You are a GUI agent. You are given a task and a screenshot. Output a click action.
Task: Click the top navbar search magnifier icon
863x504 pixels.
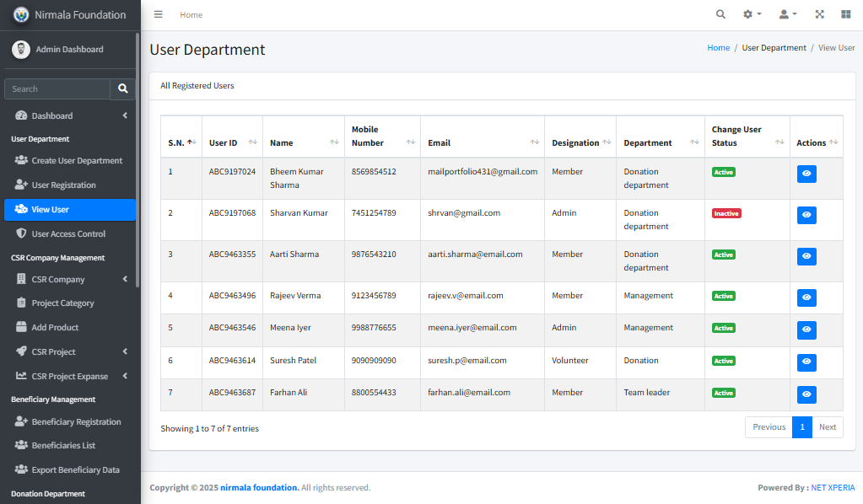coord(720,14)
